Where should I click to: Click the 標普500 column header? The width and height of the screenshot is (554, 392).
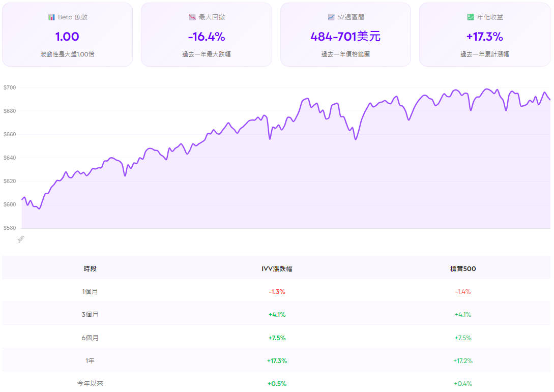(x=461, y=268)
